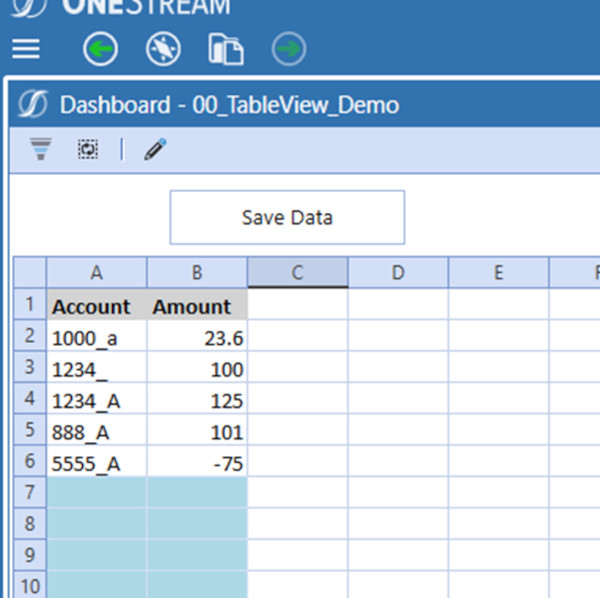Image resolution: width=600 pixels, height=598 pixels.
Task: Open the hamburger navigation menu
Action: [26, 49]
